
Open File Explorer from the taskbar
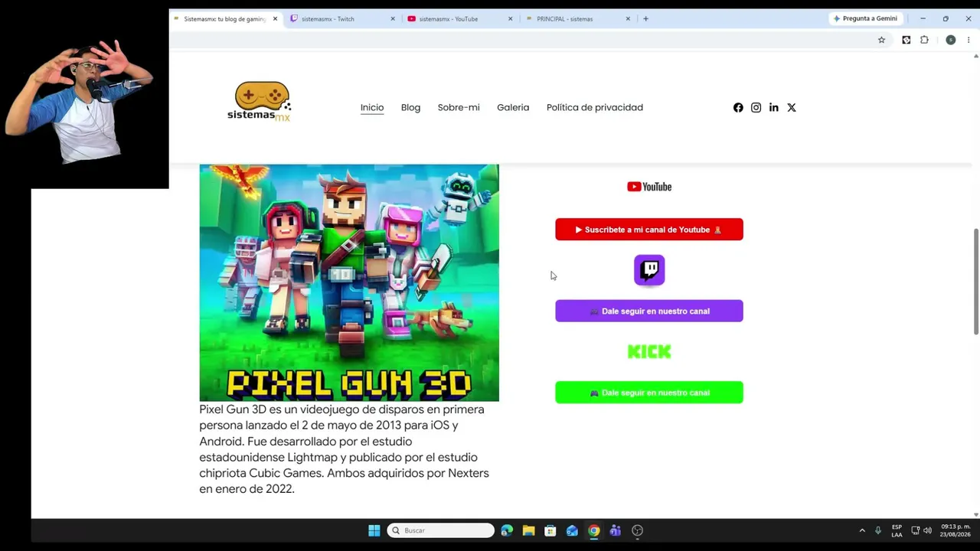528,530
